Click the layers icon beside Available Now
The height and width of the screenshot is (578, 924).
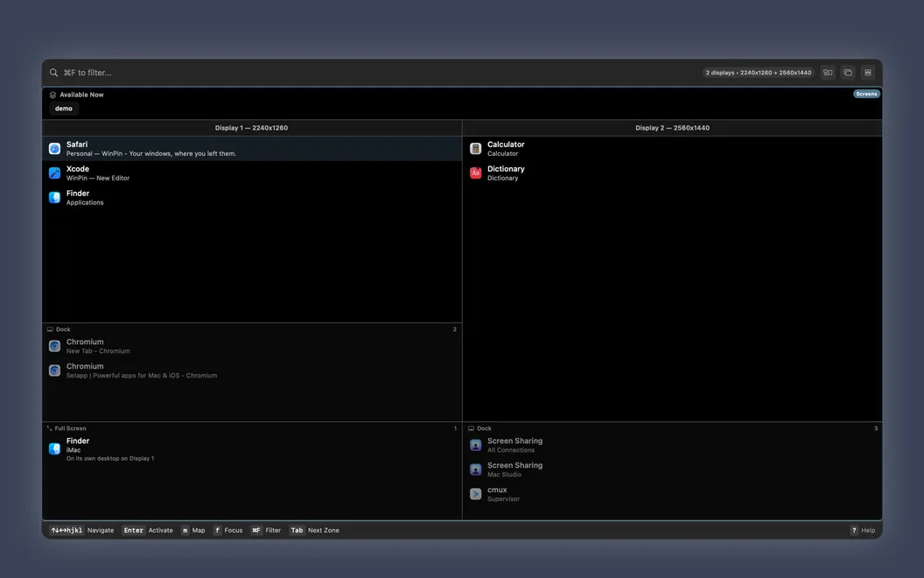[52, 95]
